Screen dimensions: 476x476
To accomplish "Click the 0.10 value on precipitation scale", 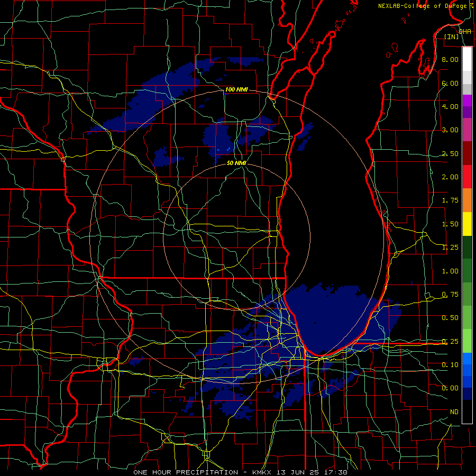I will (450, 365).
